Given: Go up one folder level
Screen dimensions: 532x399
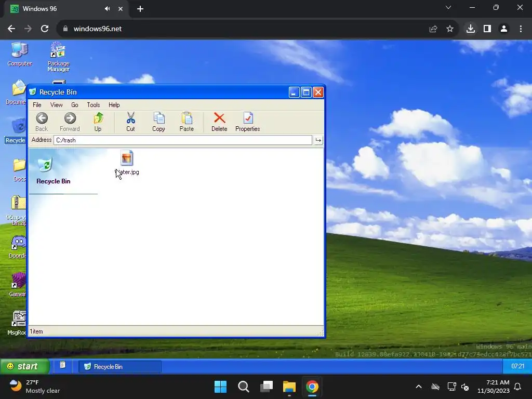Looking at the screenshot, I should coord(98,122).
